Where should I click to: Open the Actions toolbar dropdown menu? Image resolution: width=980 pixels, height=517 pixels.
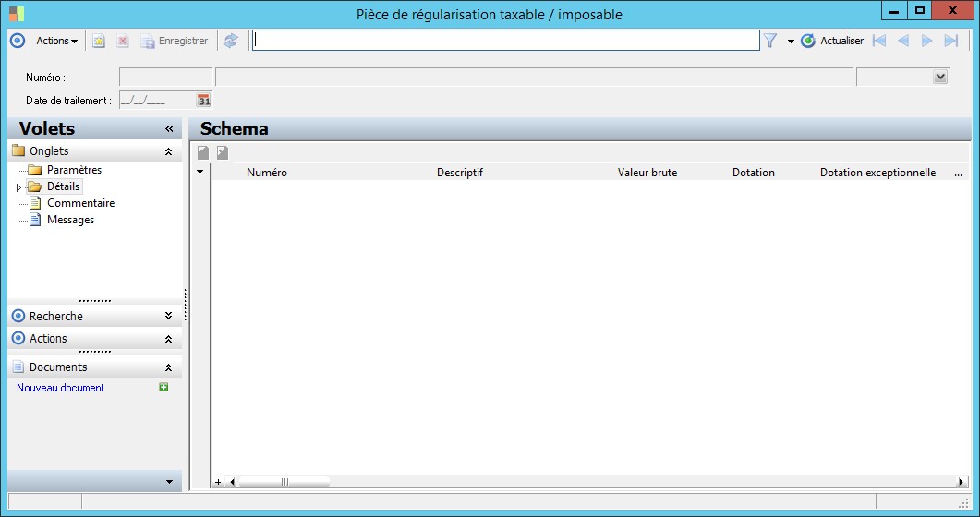56,41
